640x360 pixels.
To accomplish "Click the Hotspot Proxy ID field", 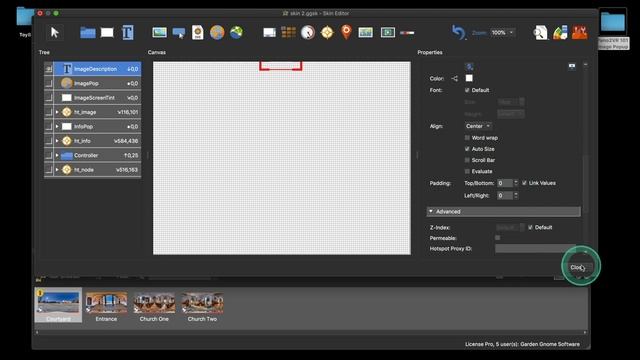I will (536, 248).
